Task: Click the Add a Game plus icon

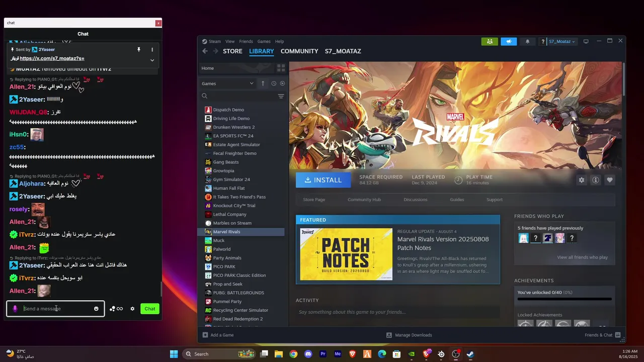Action: tap(205, 335)
